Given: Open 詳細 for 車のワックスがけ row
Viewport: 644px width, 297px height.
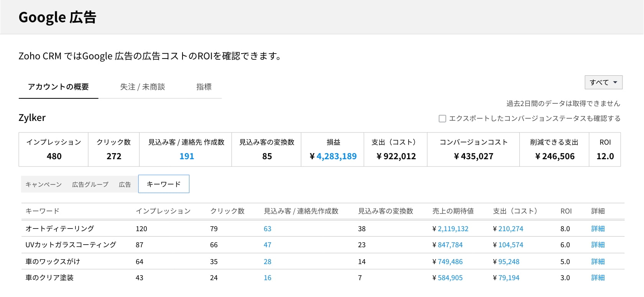Looking at the screenshot, I should (x=598, y=262).
